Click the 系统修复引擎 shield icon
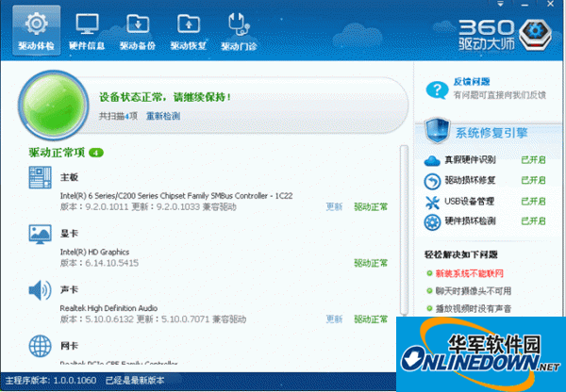 click(x=437, y=131)
